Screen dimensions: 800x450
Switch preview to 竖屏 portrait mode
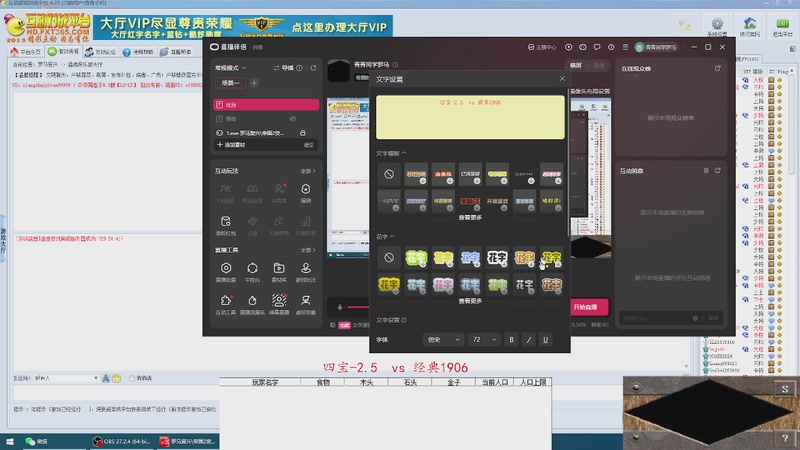pos(599,65)
